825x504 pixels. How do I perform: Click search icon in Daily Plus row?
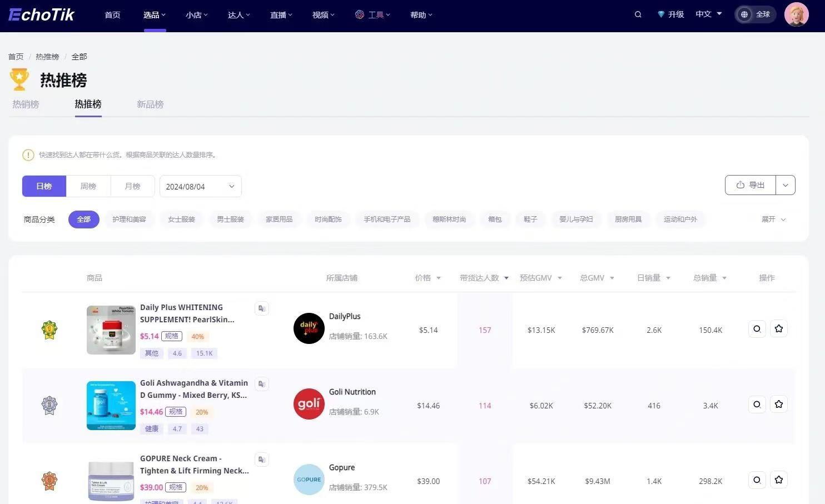pyautogui.click(x=757, y=329)
